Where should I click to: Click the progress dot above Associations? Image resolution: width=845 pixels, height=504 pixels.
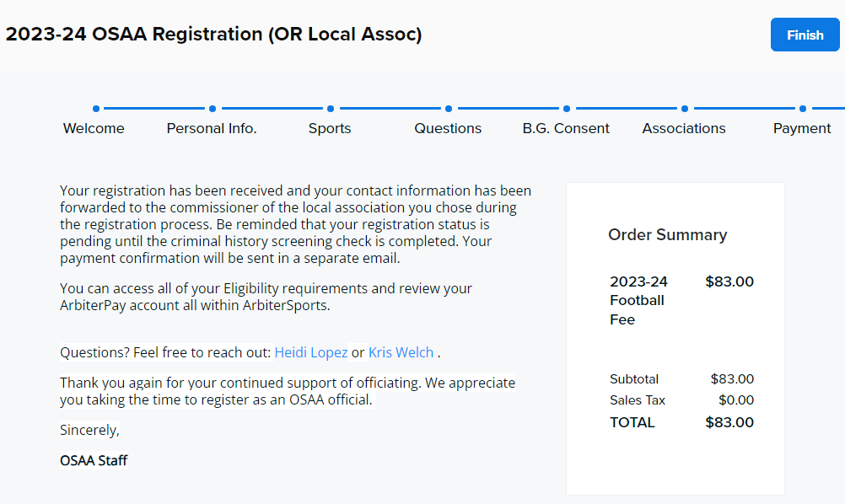(685, 109)
